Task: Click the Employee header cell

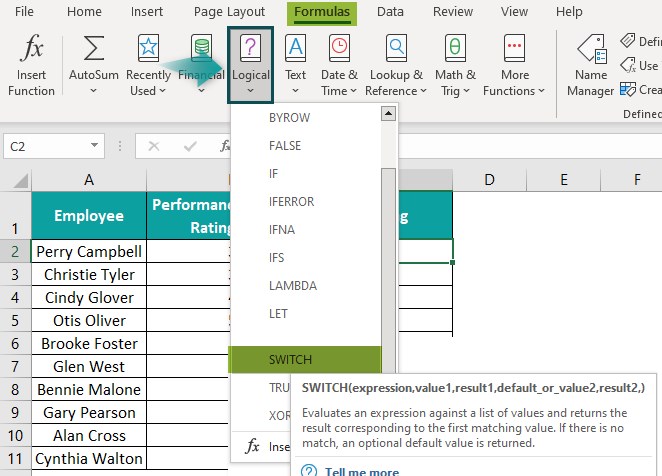Action: (x=89, y=215)
